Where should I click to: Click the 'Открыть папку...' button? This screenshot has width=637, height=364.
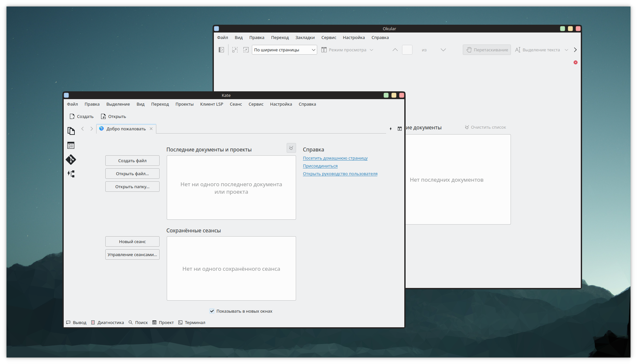click(132, 187)
